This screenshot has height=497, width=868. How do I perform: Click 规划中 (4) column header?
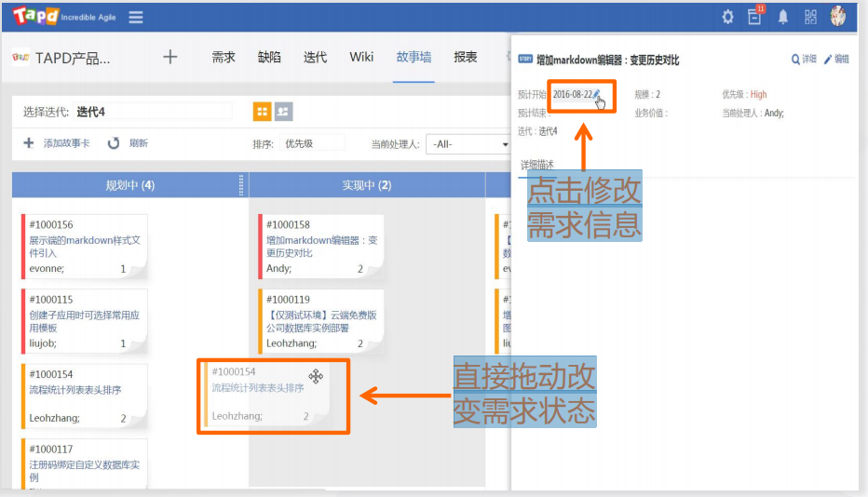[130, 185]
